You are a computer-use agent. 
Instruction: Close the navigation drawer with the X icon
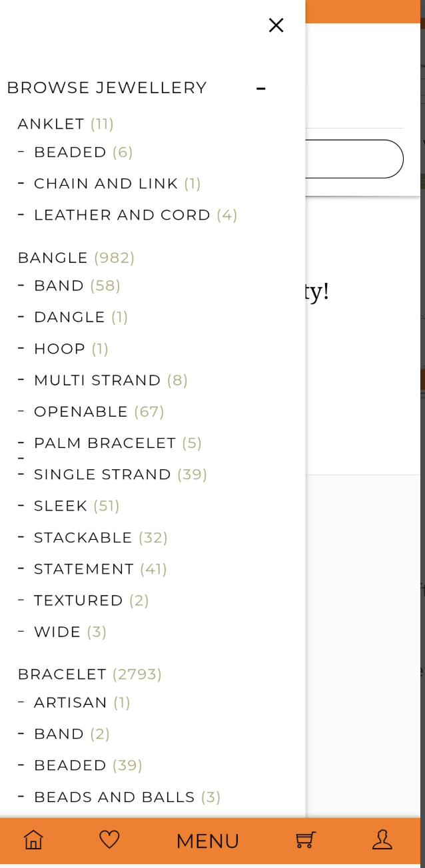(276, 25)
